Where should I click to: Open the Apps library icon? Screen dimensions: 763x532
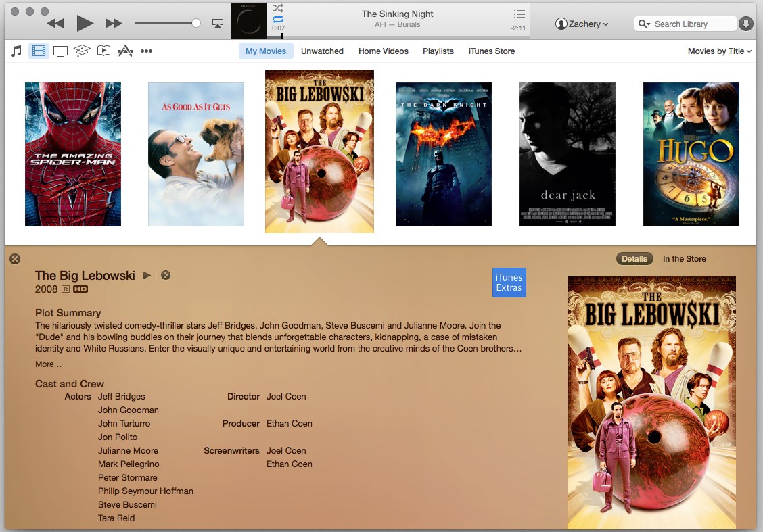pyautogui.click(x=125, y=51)
